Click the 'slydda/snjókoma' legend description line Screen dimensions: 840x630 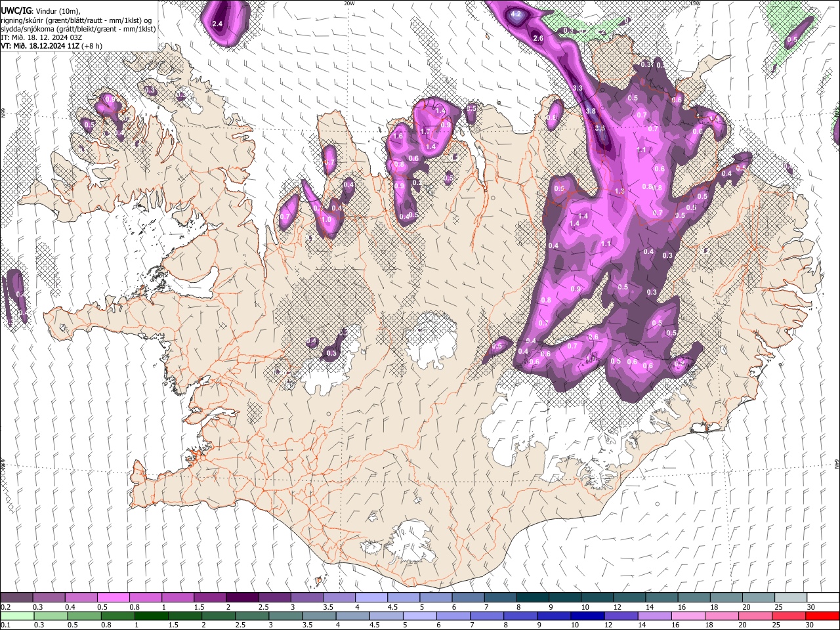[78, 29]
